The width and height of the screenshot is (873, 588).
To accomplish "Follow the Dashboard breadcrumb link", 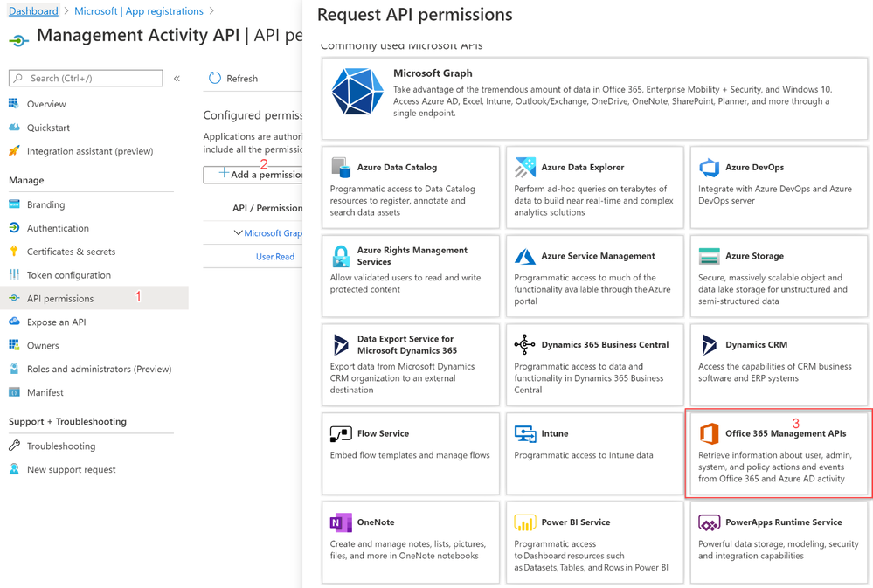I will (x=33, y=11).
